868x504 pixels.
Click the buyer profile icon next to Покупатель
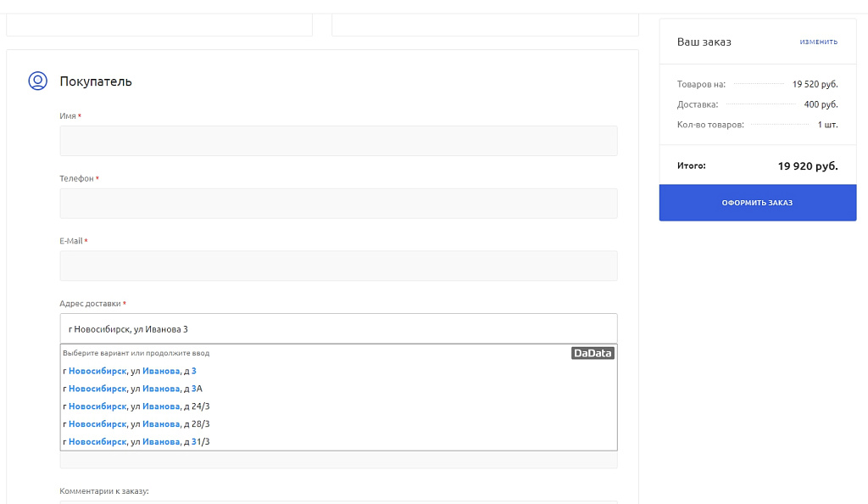pyautogui.click(x=37, y=81)
